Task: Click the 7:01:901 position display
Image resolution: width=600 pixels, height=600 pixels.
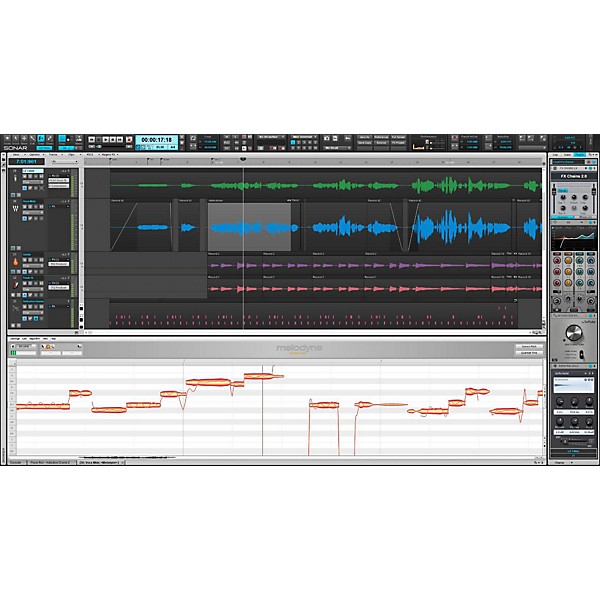Action: (x=26, y=162)
